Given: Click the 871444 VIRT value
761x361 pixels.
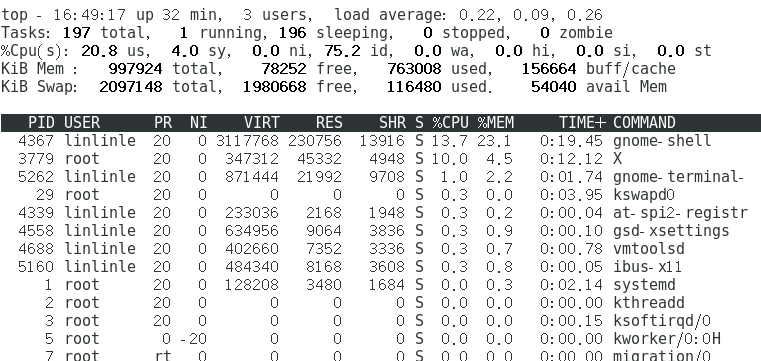Looking at the screenshot, I should (x=252, y=177).
